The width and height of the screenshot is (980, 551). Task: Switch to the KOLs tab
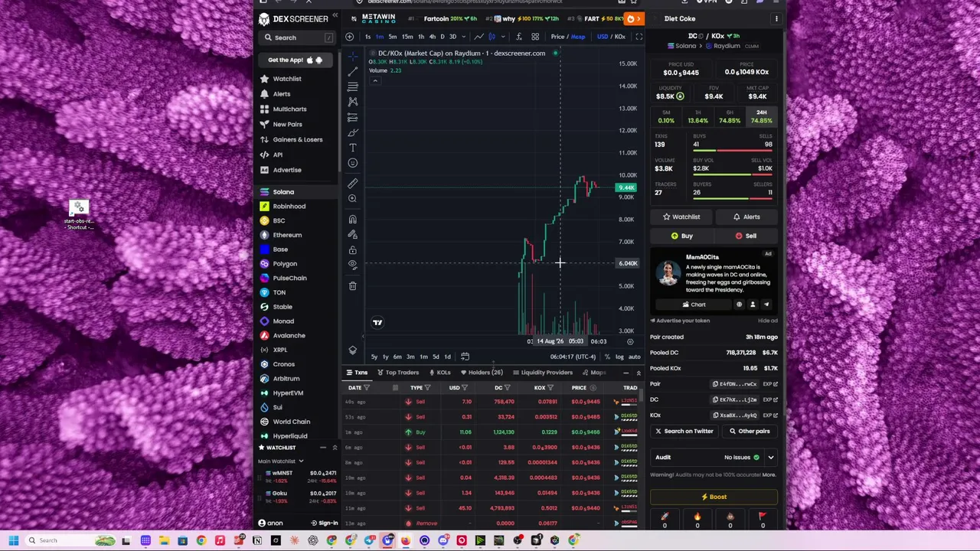(439, 373)
